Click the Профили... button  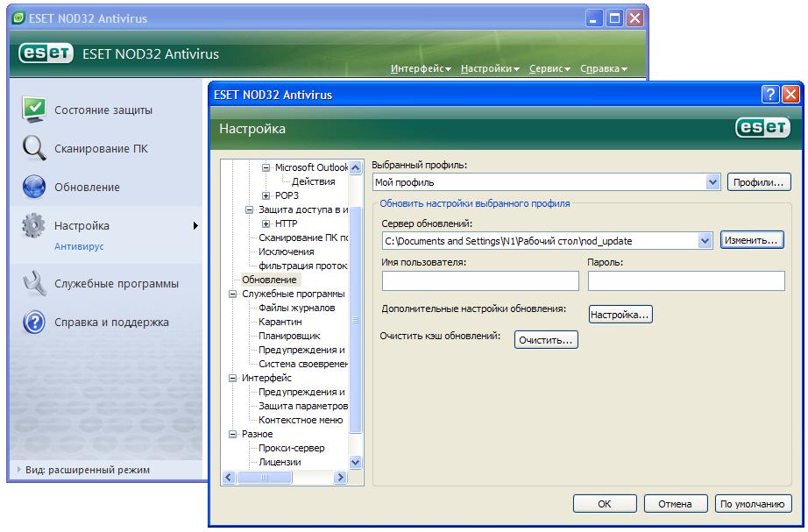(x=759, y=182)
